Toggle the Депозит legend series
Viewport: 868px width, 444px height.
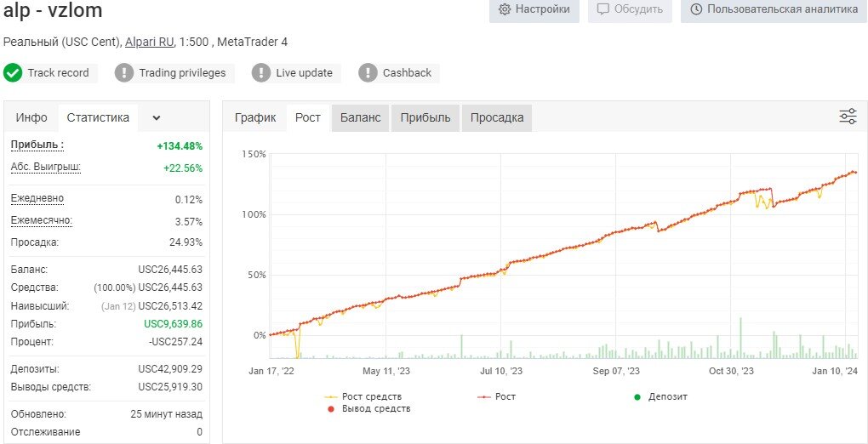660,397
